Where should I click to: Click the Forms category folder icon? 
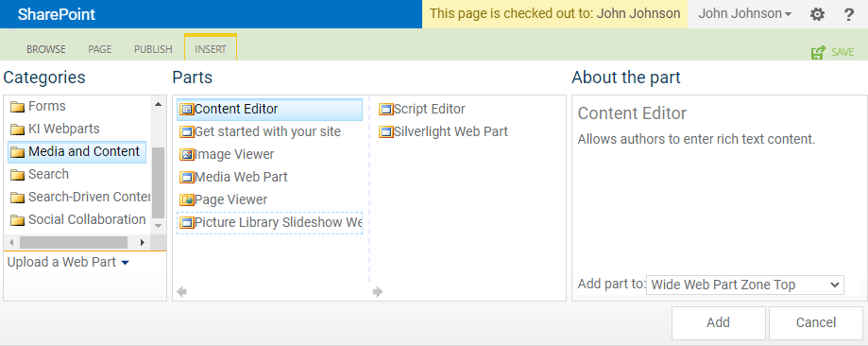[x=18, y=107]
